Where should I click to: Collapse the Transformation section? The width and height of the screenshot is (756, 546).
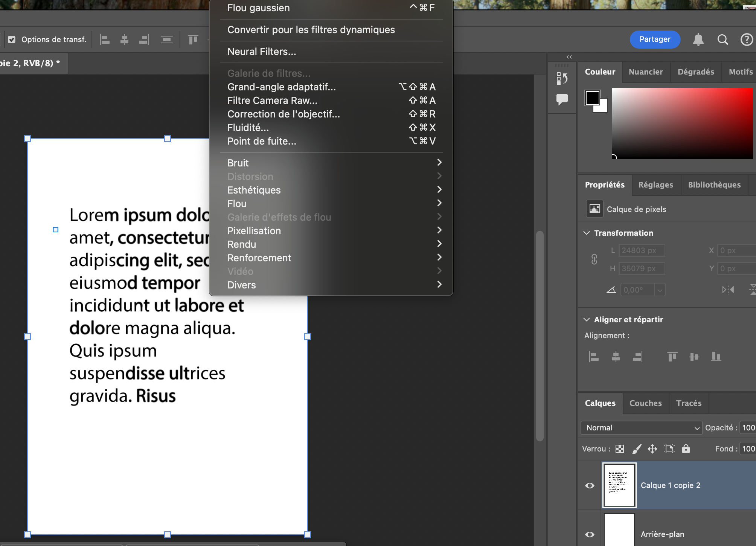coord(587,233)
